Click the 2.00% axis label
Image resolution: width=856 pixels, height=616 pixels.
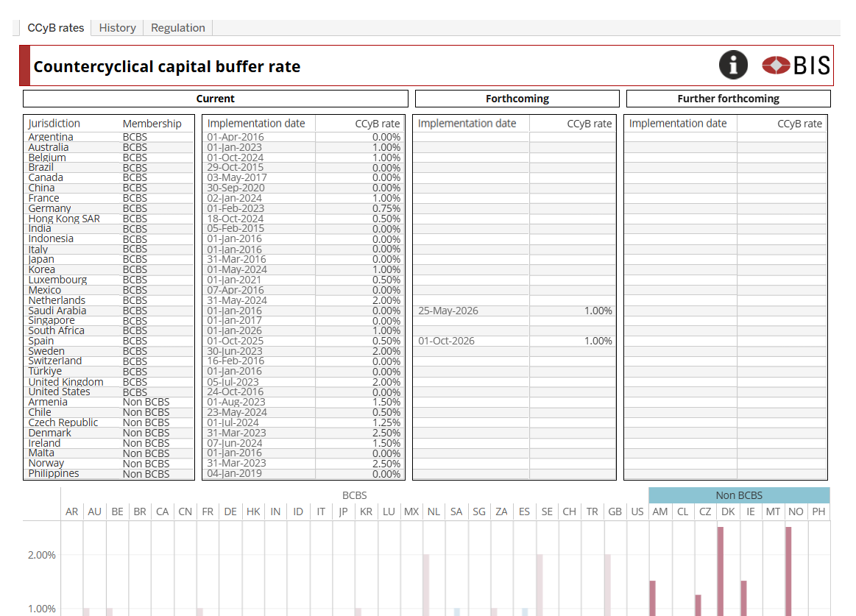click(x=41, y=555)
